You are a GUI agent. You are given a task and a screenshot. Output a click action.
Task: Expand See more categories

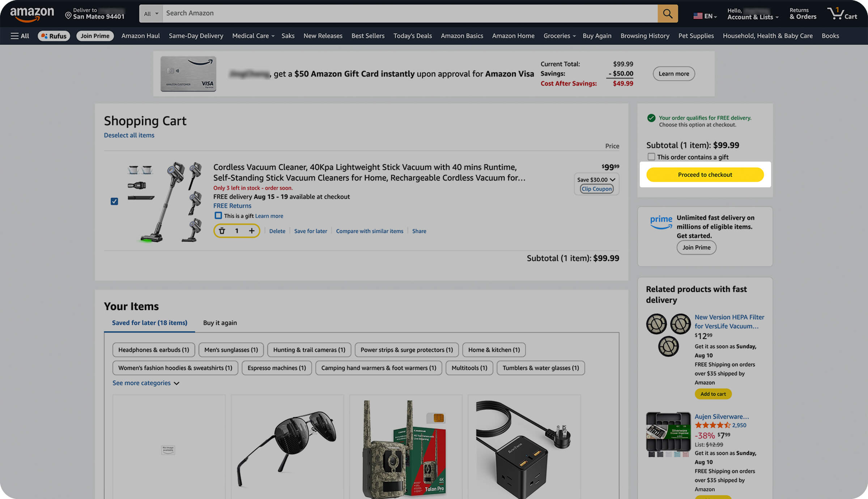(x=146, y=383)
